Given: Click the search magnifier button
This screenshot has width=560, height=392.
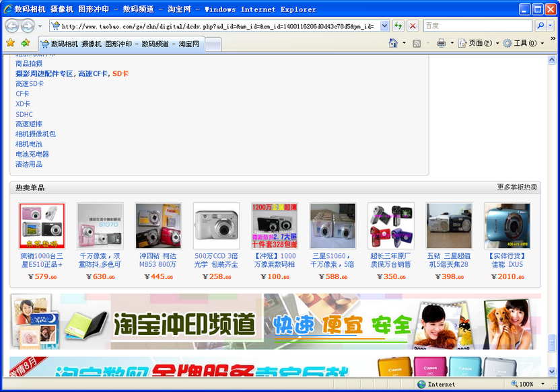Looking at the screenshot, I should (540, 26).
